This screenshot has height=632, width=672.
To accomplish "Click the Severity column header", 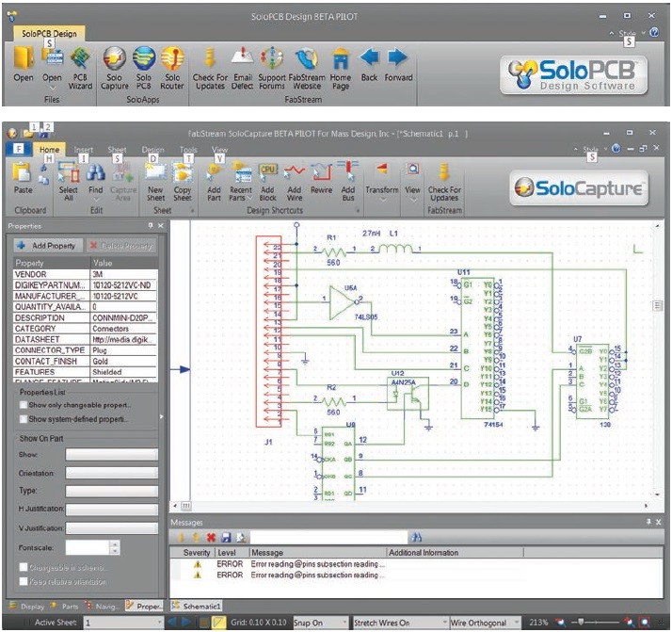I will (197, 553).
